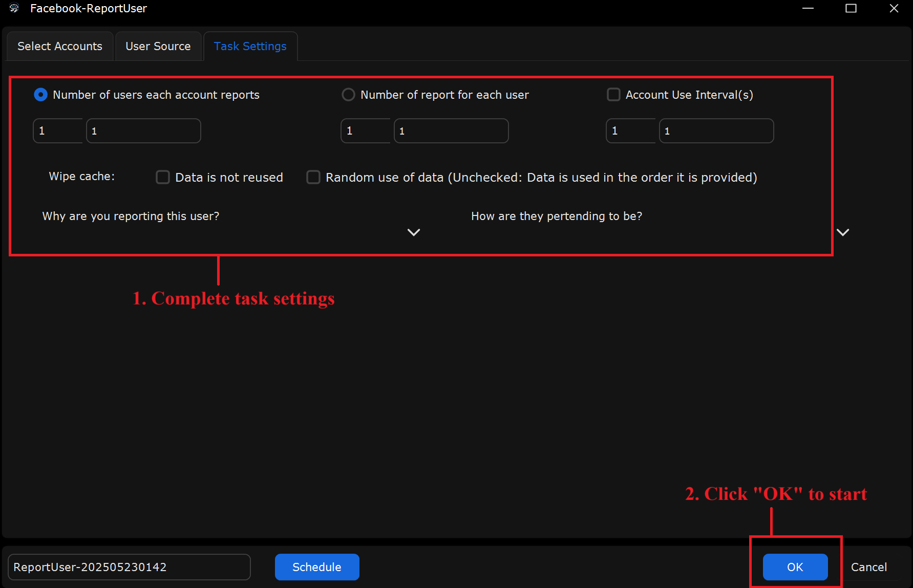Click the Schedule button
Image resolution: width=913 pixels, height=588 pixels.
[x=317, y=567]
